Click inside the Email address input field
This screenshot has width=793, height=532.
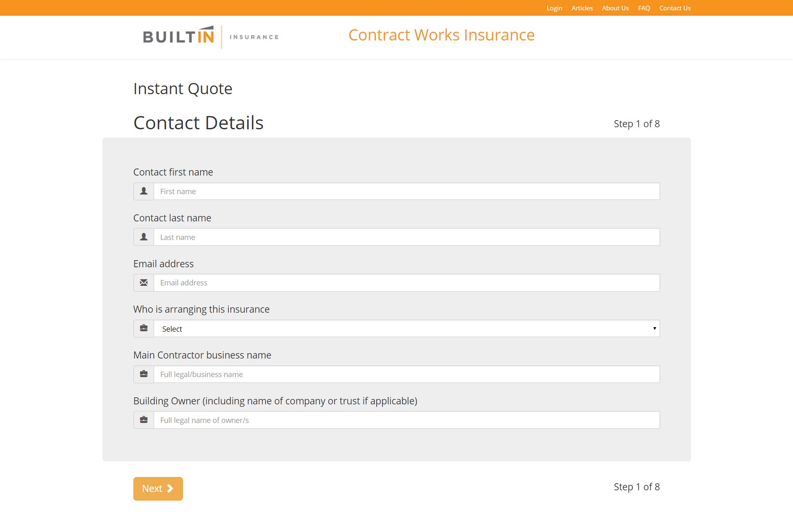click(406, 283)
